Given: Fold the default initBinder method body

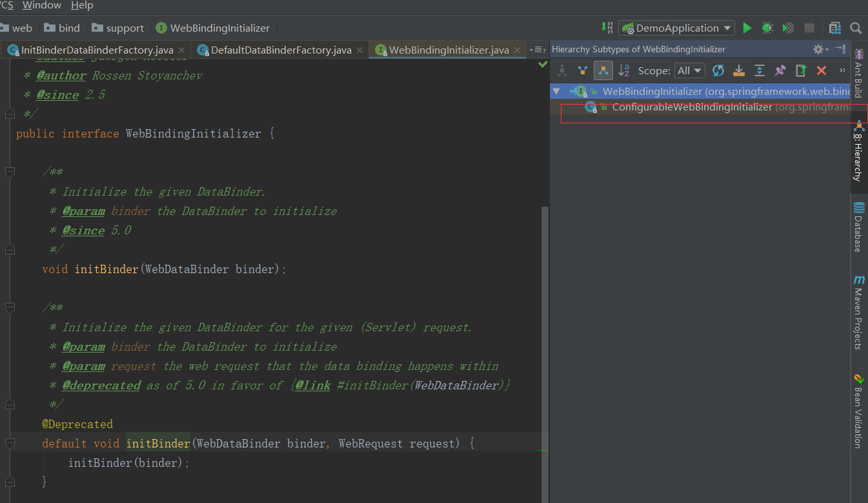Looking at the screenshot, I should 9,444.
